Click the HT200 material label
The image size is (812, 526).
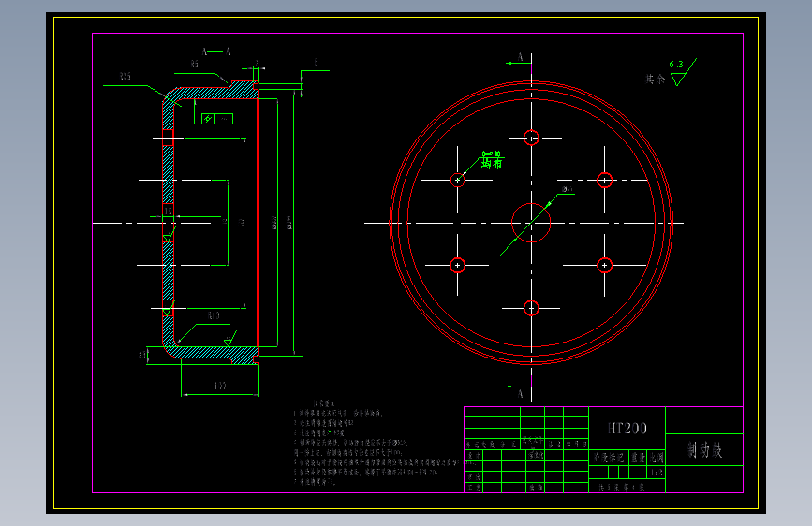(627, 428)
